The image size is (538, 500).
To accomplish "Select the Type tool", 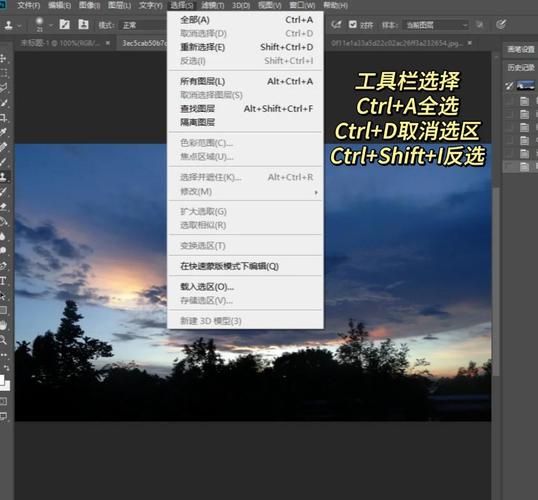I will [x=3, y=281].
